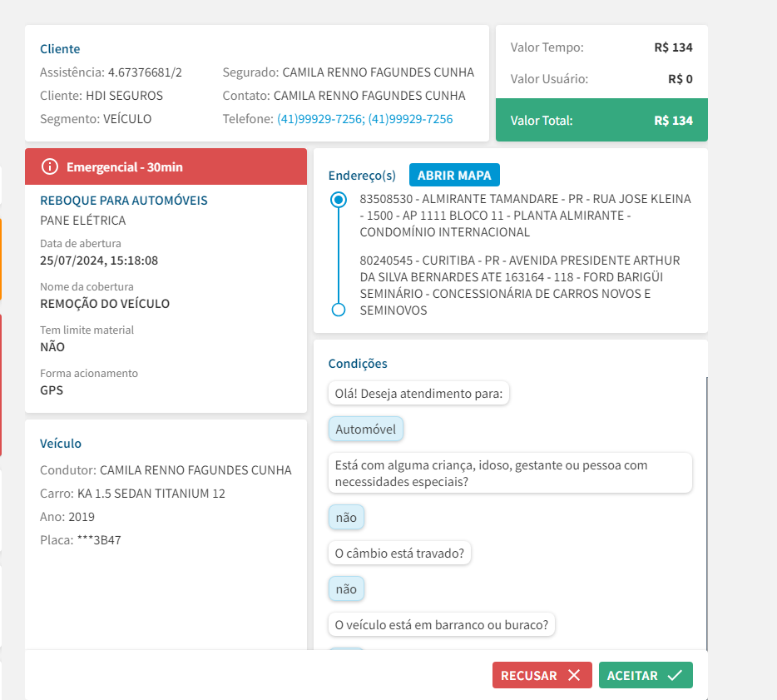Click the Curitiba destination address text
Screen dimensions: 777x700
(519, 285)
